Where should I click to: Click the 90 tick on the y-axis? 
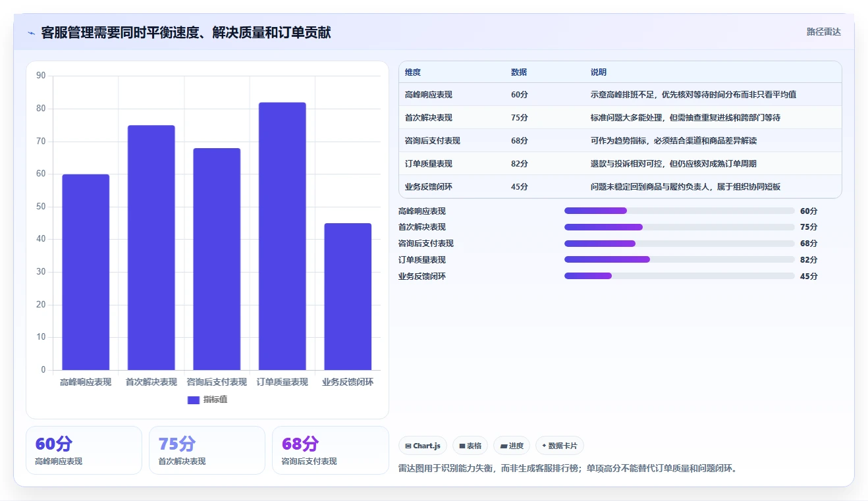coord(41,76)
